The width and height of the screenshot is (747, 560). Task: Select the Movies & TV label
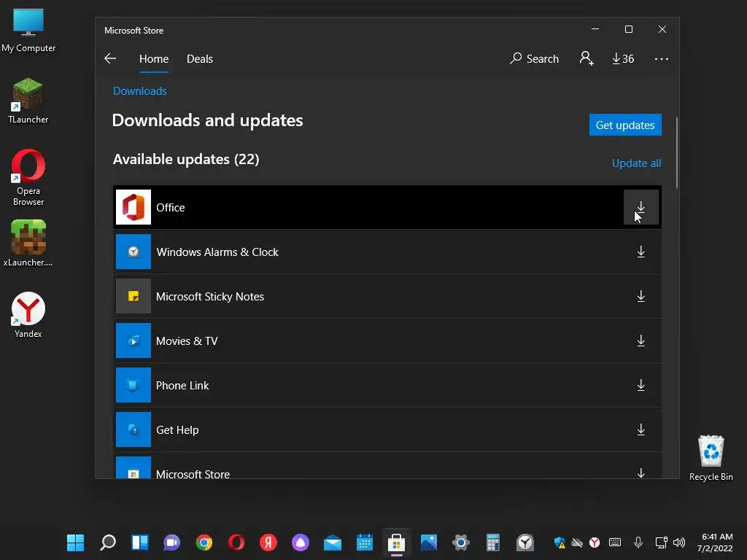(187, 341)
